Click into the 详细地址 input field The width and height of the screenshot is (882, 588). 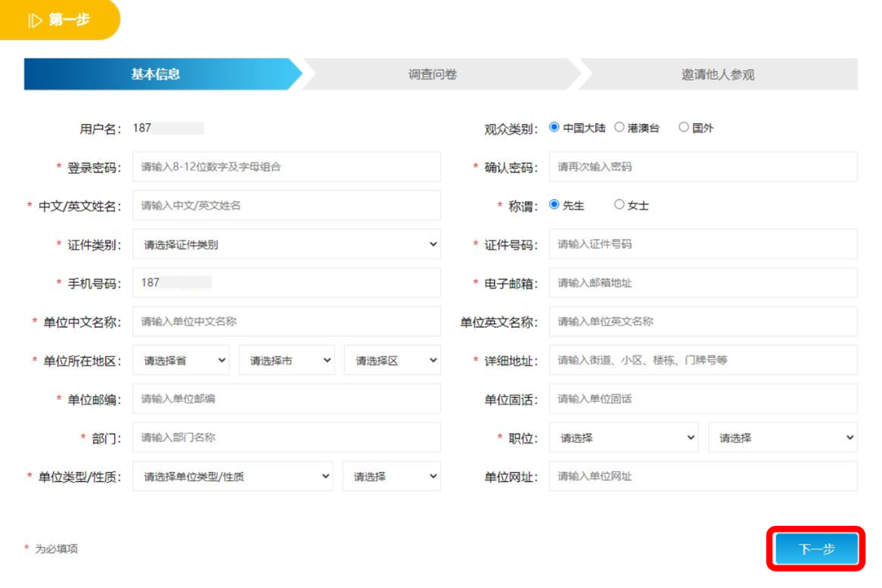point(702,360)
